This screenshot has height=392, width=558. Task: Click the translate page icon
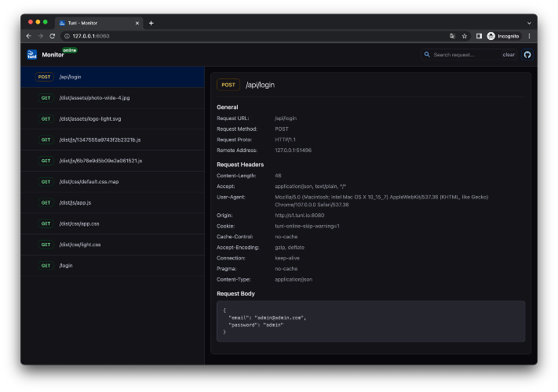(x=452, y=36)
